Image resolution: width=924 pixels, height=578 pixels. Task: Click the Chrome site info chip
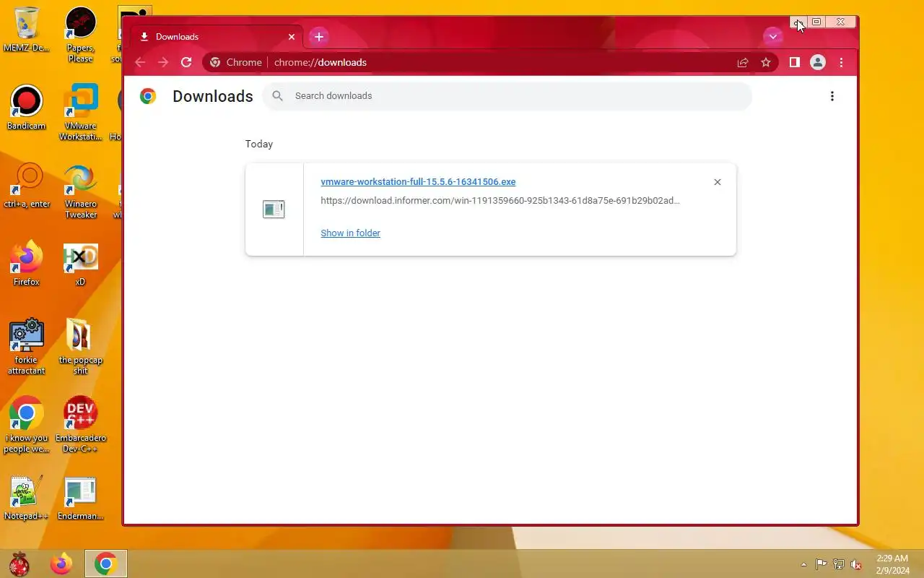tap(235, 62)
